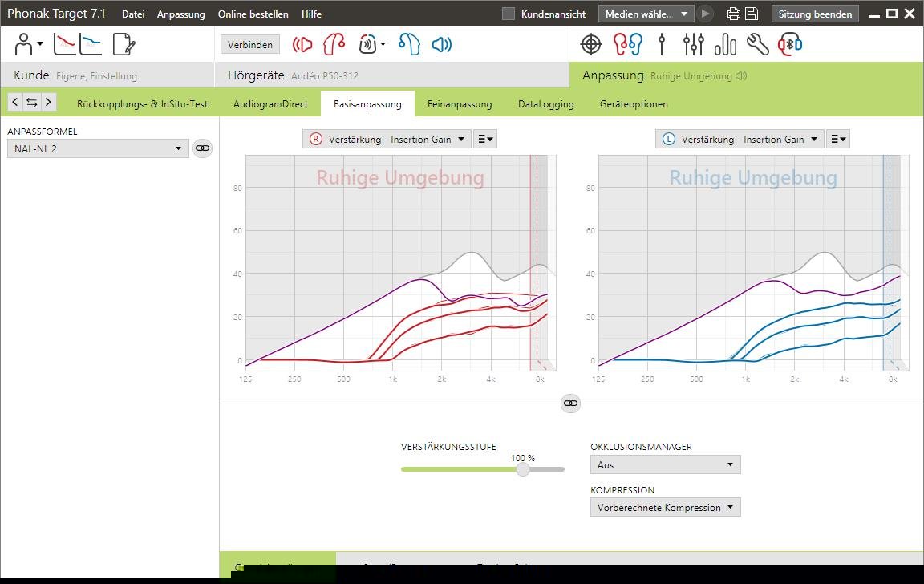Click the print icon
Screen dimensions: 924x584
[x=733, y=14]
